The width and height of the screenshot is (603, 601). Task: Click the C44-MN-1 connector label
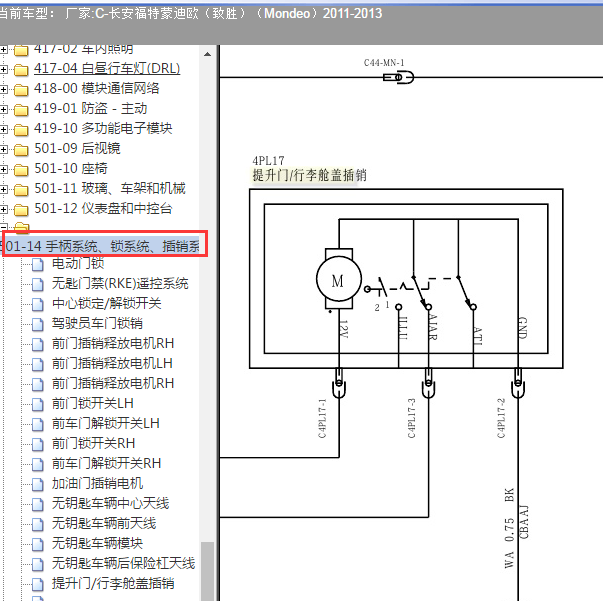click(x=384, y=63)
